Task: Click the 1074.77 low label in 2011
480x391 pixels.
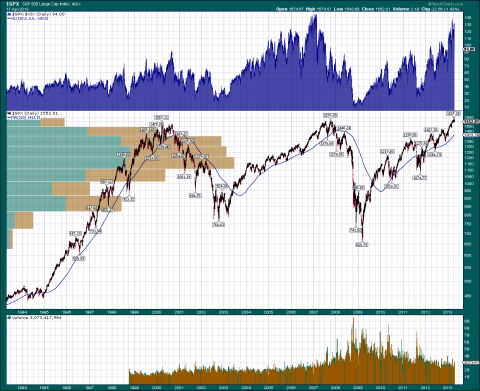Action: click(420, 178)
